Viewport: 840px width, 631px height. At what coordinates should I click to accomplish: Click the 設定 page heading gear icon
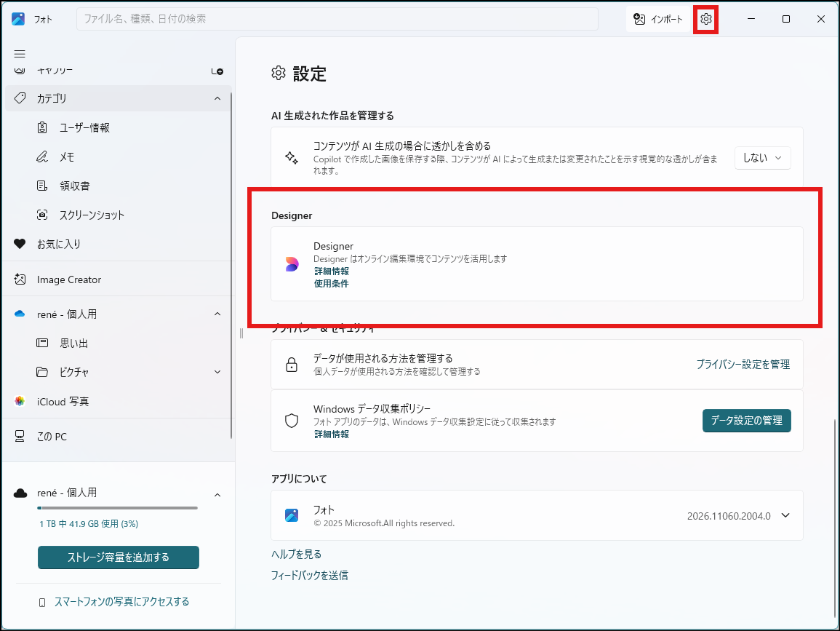[279, 73]
